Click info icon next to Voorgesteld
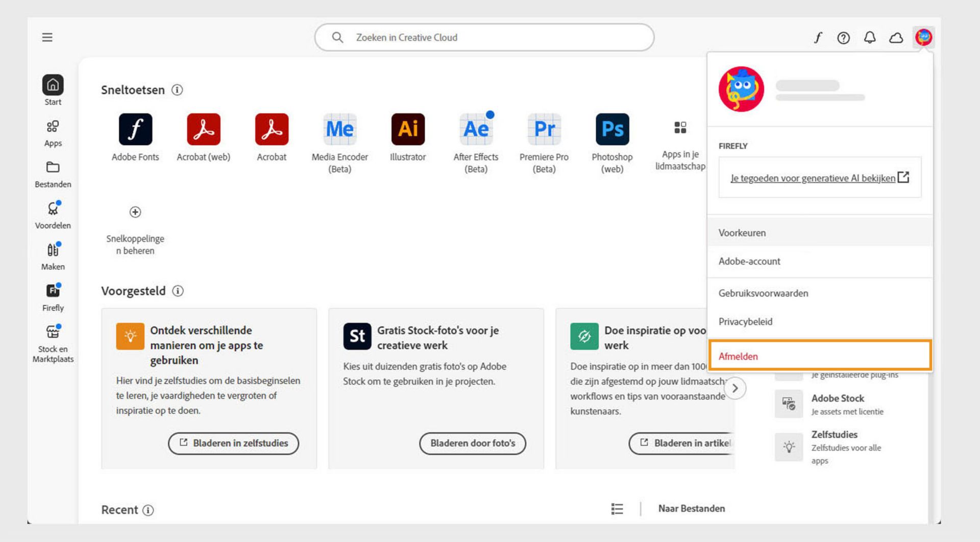Screen dimensions: 980x542 click(x=178, y=291)
